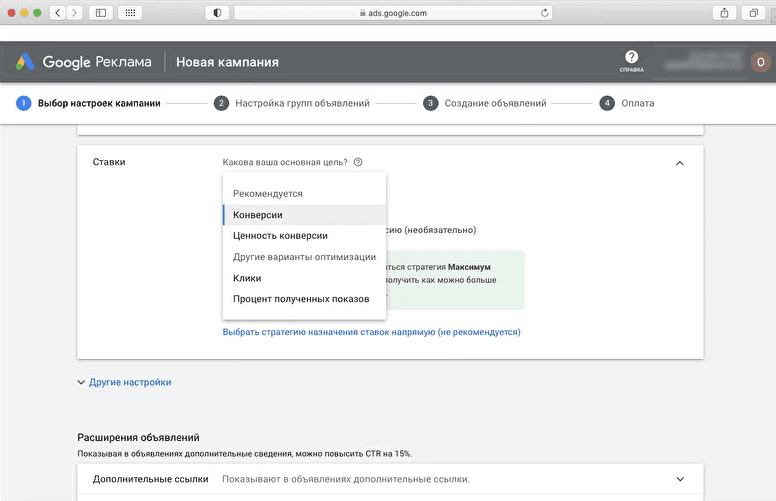776x501 pixels.
Task: Click the Максимум strategy hint box
Action: click(x=454, y=280)
